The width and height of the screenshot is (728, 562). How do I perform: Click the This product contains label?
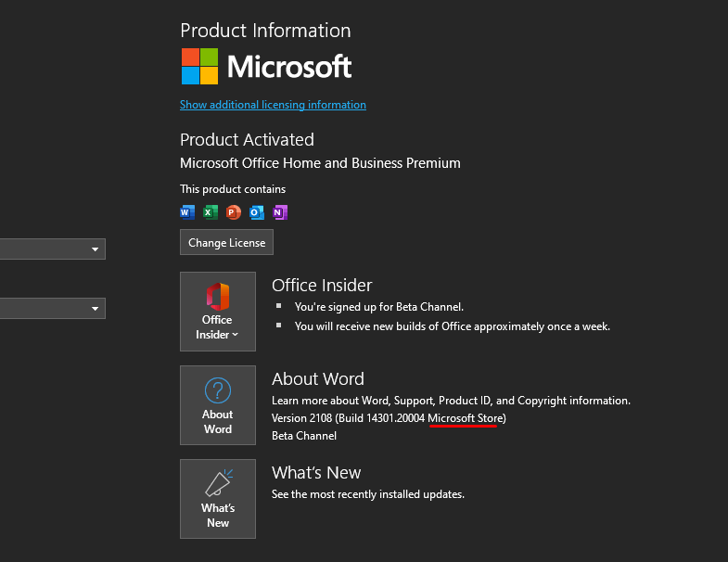click(x=233, y=189)
